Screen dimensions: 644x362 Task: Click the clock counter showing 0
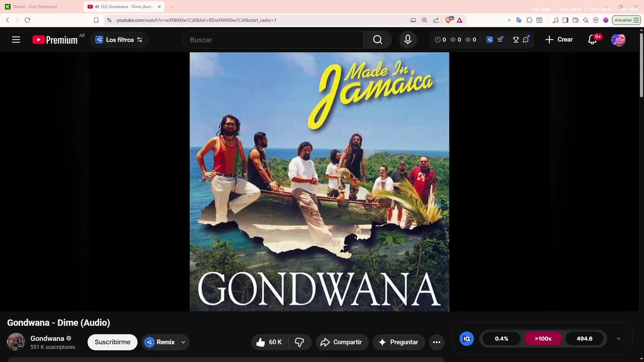click(441, 40)
